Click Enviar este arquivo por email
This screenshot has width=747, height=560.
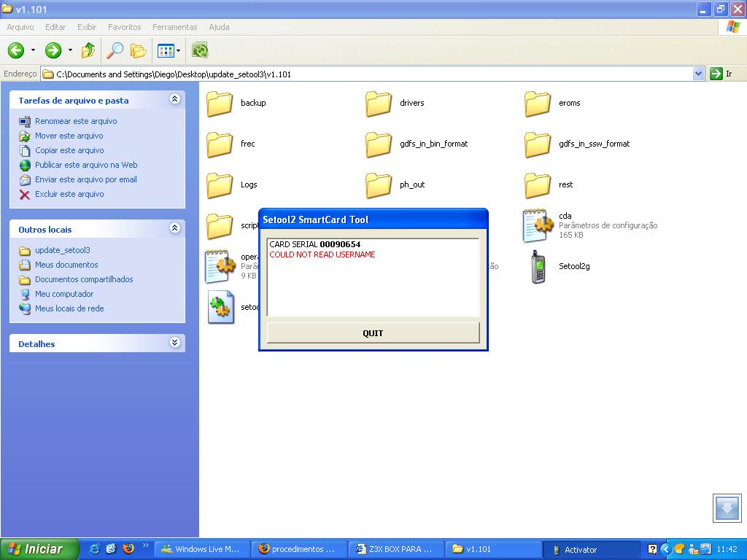point(86,179)
